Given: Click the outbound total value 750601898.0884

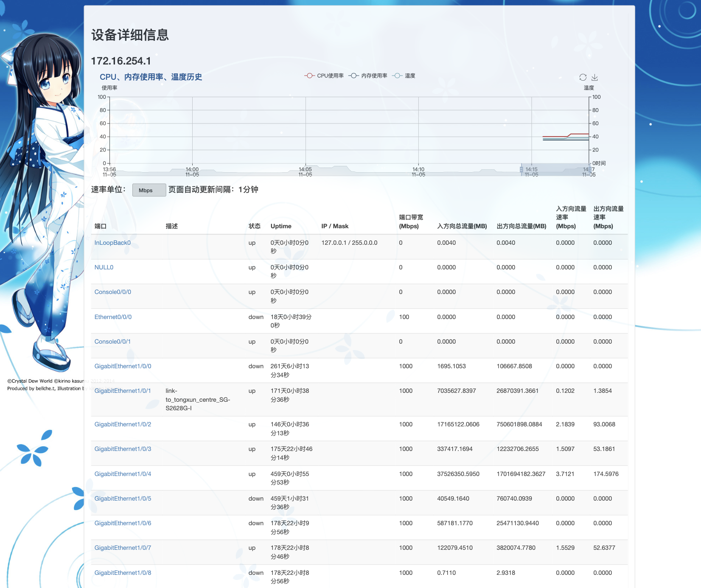Looking at the screenshot, I should (x=519, y=424).
